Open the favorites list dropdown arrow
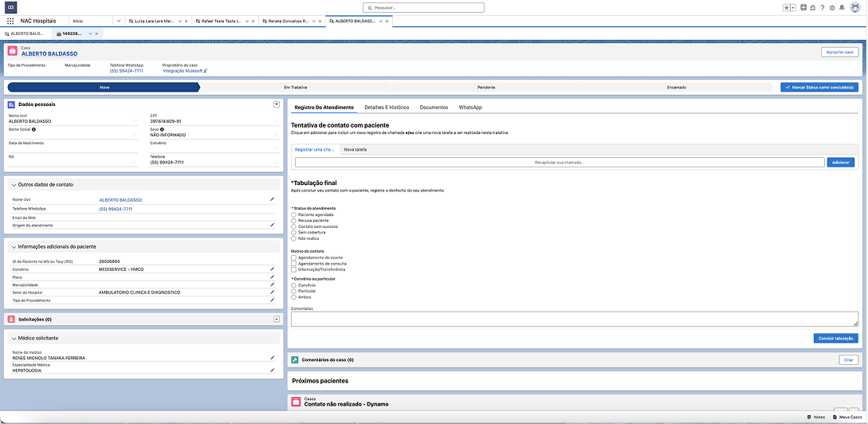The width and height of the screenshot is (868, 424). pyautogui.click(x=793, y=8)
